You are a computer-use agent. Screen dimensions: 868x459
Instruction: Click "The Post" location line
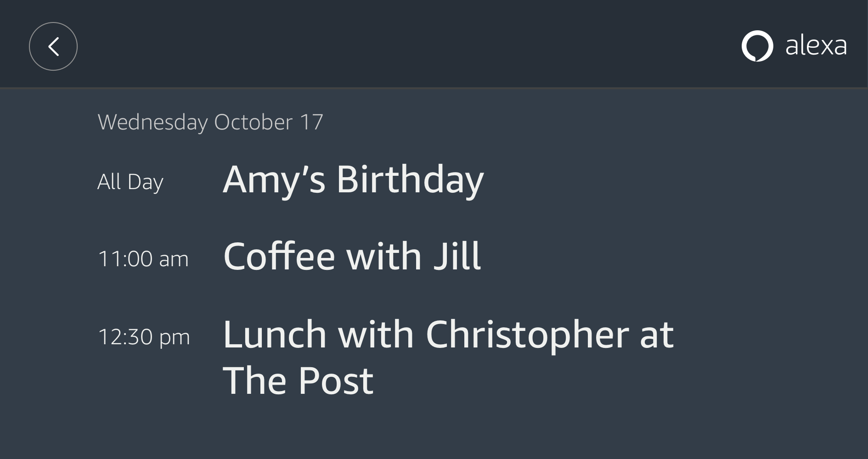click(298, 381)
